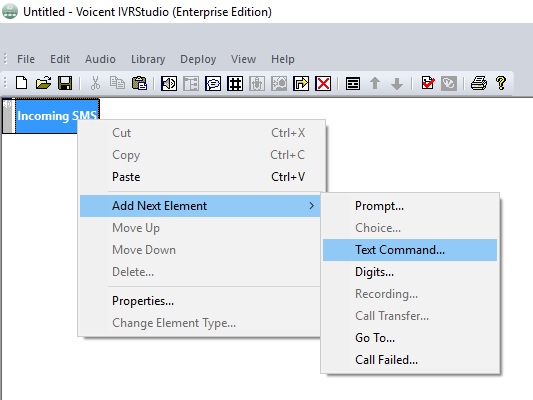Click the speaker Prompt element toolbar icon
This screenshot has height=400, width=533.
169,83
